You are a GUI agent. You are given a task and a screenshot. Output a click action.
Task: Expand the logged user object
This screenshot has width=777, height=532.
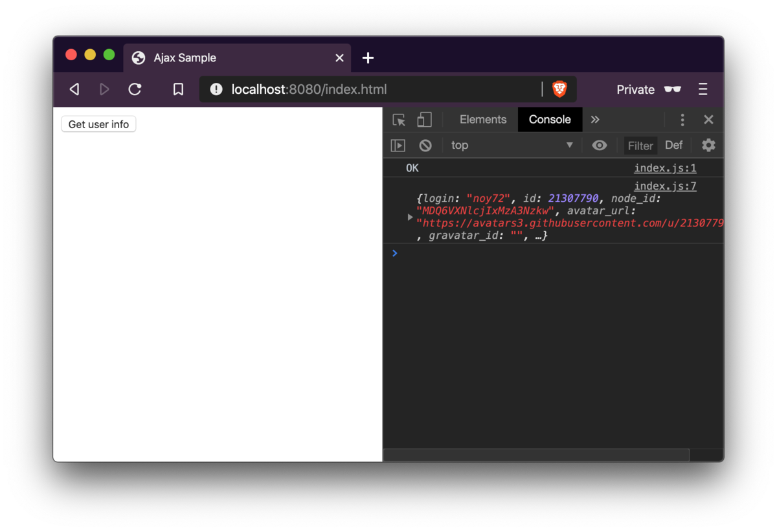(x=410, y=217)
